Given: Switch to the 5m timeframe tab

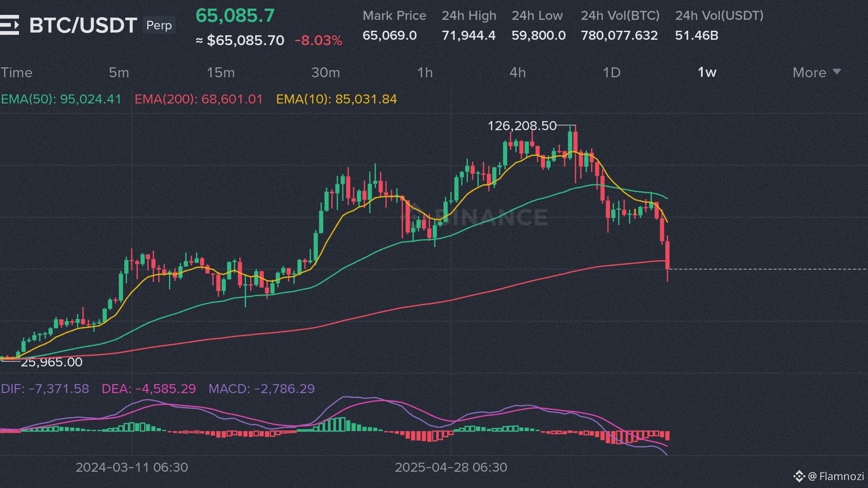Looking at the screenshot, I should tap(119, 72).
